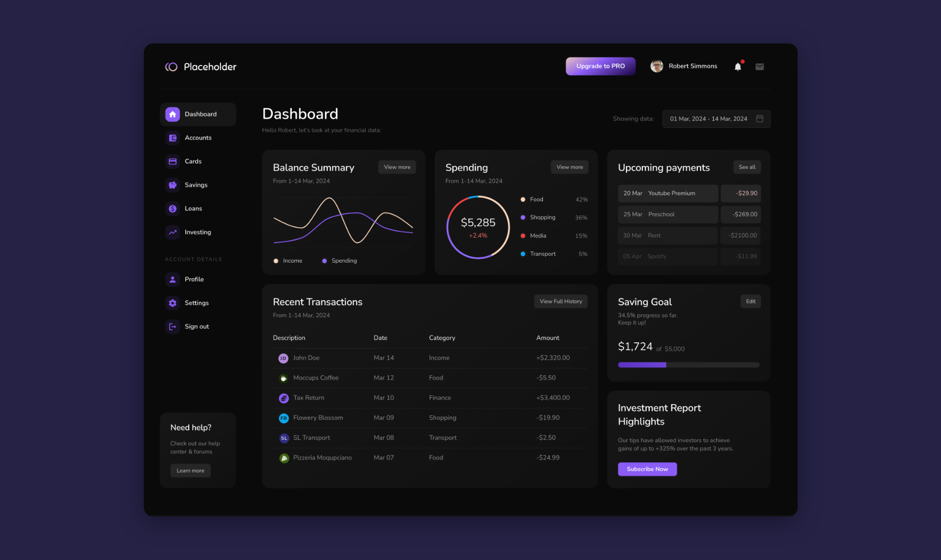Click the Pizzeria Moqupciano pizza icon

(283, 458)
